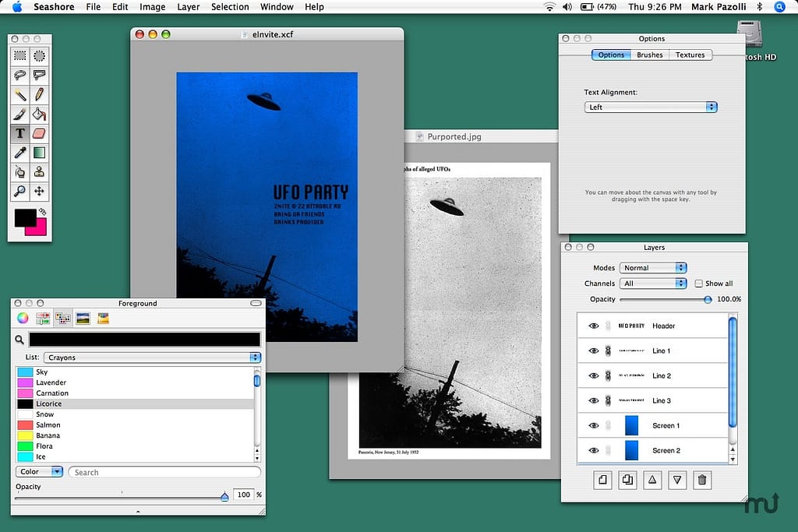The height and width of the screenshot is (532, 798).
Task: Hide the Header layer via eye icon
Action: [594, 326]
